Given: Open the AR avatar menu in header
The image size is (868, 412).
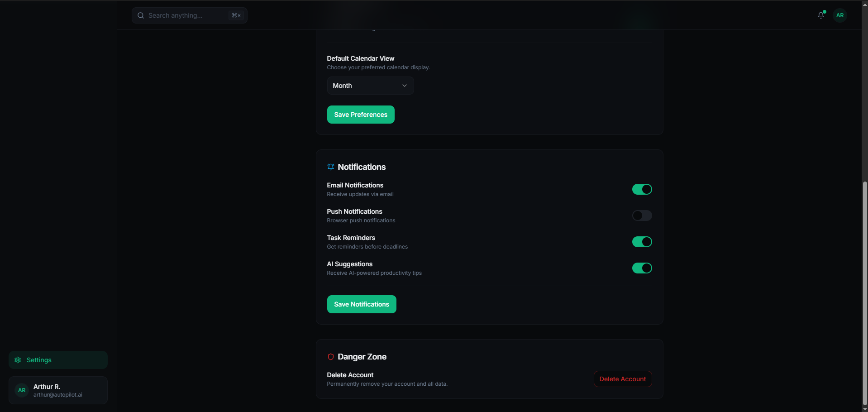Looking at the screenshot, I should coord(840,15).
